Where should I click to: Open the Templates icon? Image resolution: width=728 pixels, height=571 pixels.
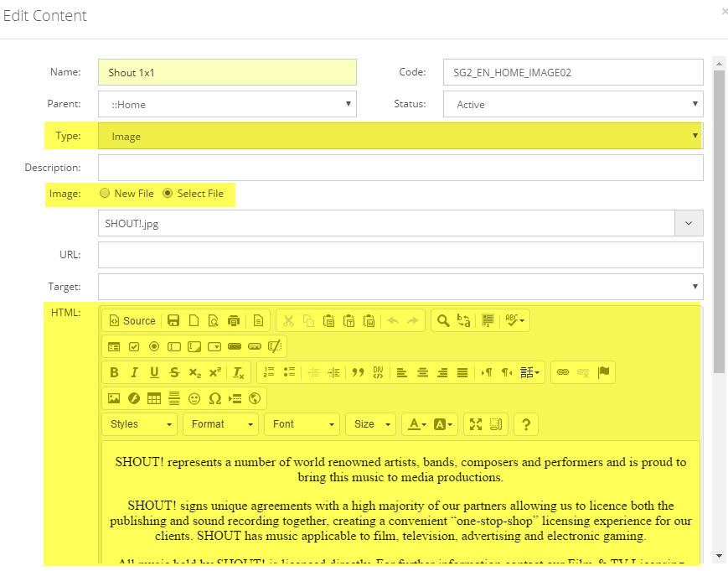[259, 320]
